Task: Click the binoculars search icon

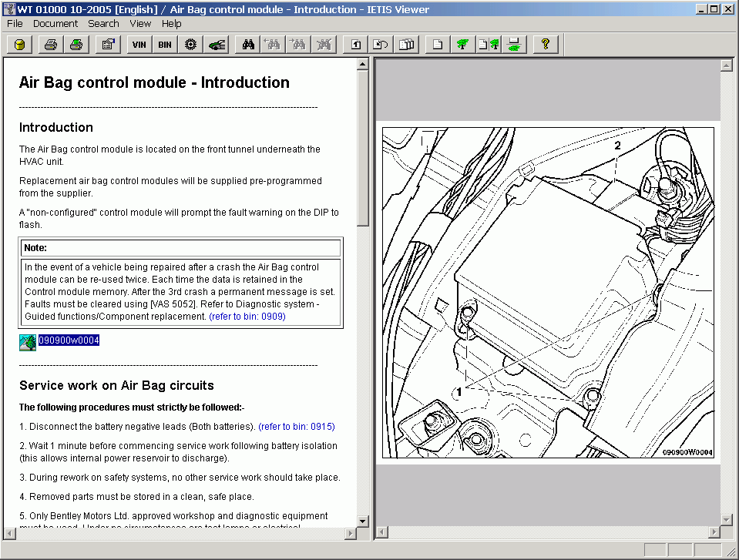Action: point(248,45)
